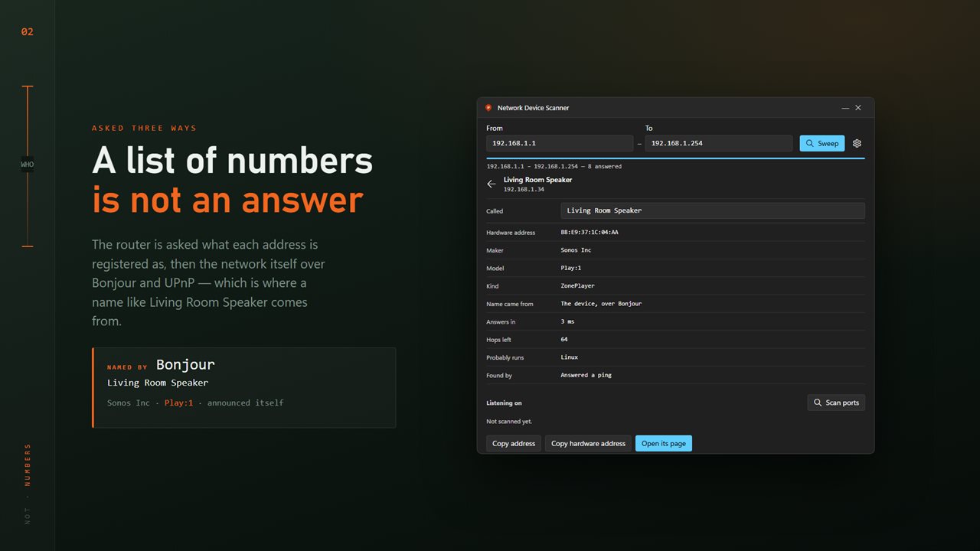Click the Hops left value 64

point(564,339)
